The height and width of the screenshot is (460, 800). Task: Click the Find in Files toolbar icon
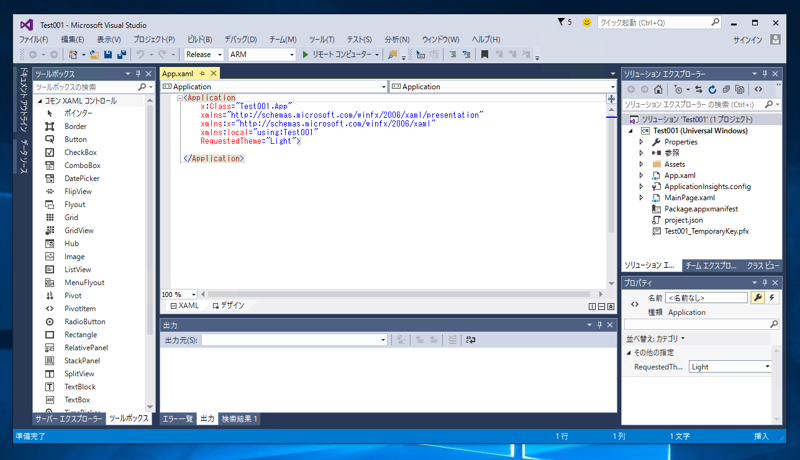point(392,54)
